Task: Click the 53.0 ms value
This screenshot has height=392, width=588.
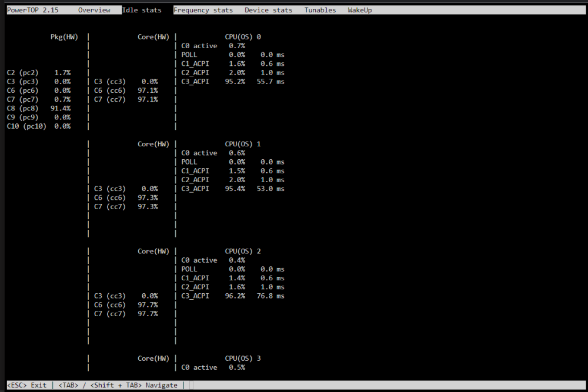Action: click(270, 189)
